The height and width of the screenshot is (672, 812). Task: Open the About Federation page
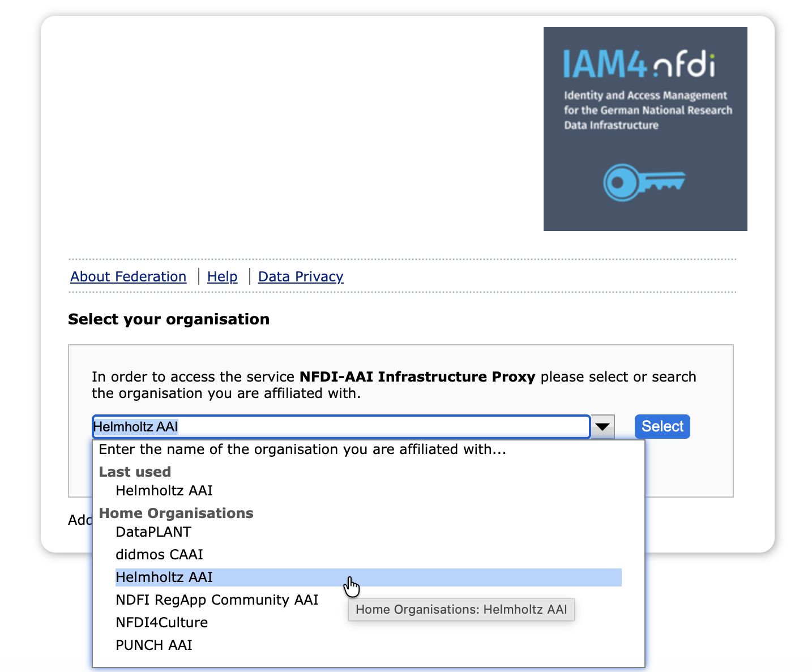point(127,277)
